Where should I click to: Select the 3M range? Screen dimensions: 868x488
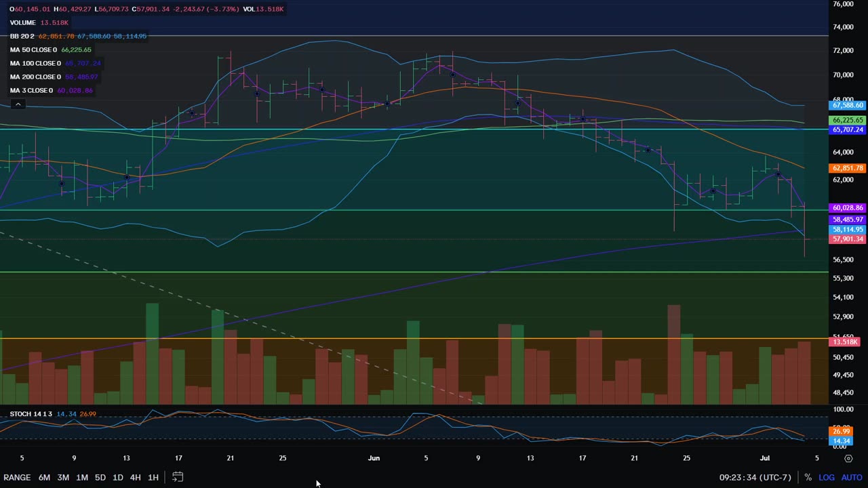coord(63,477)
